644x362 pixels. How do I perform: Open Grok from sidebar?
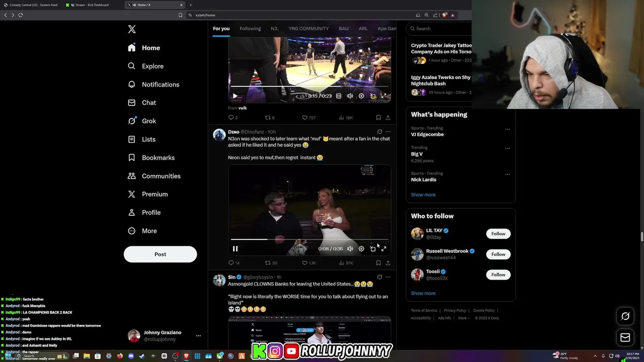click(142, 121)
